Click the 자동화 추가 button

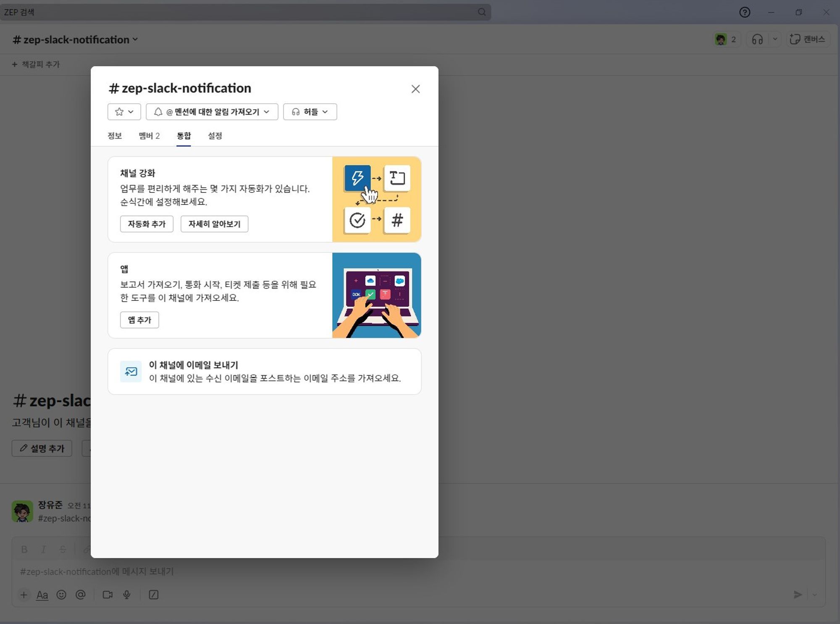pyautogui.click(x=147, y=224)
